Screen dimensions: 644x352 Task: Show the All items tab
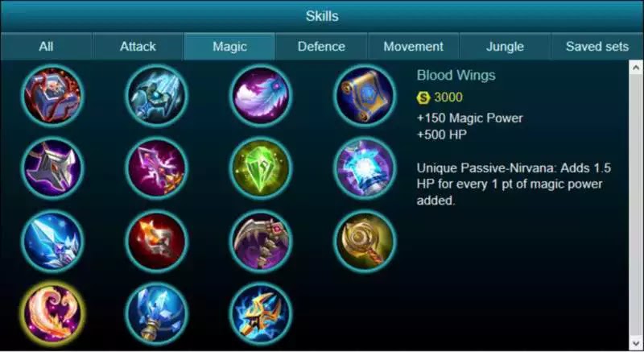[x=46, y=47]
